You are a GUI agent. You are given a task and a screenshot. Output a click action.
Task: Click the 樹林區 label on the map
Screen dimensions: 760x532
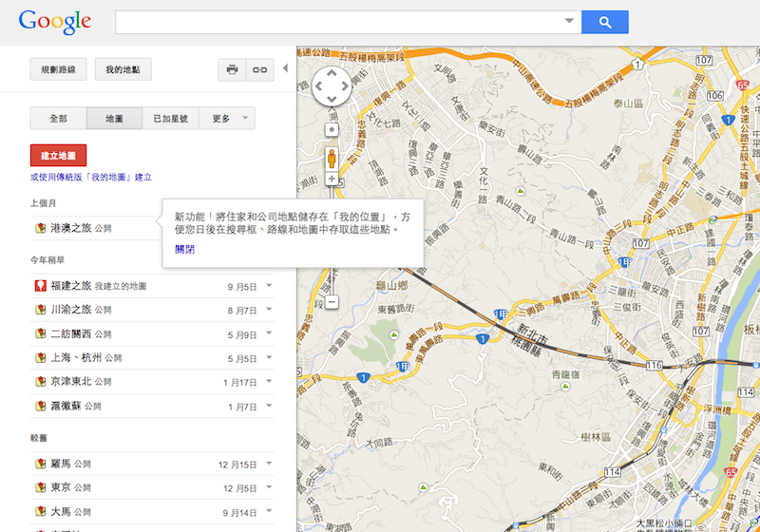click(596, 437)
